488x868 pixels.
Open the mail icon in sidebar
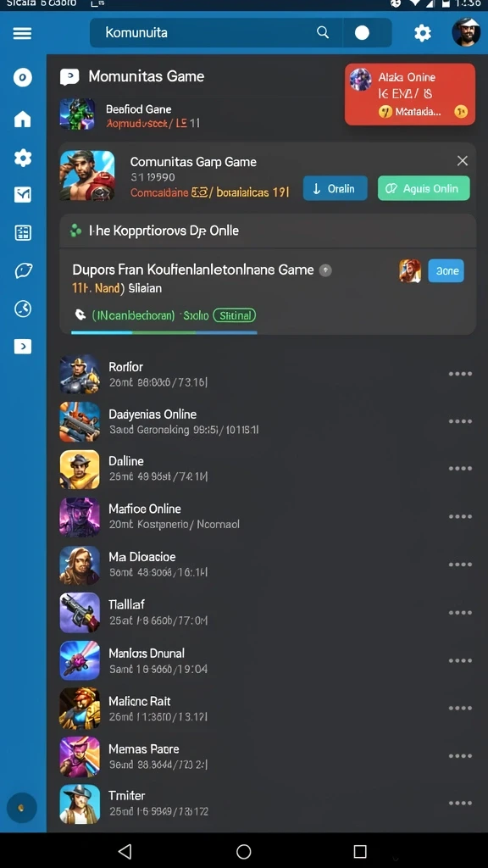(23, 194)
